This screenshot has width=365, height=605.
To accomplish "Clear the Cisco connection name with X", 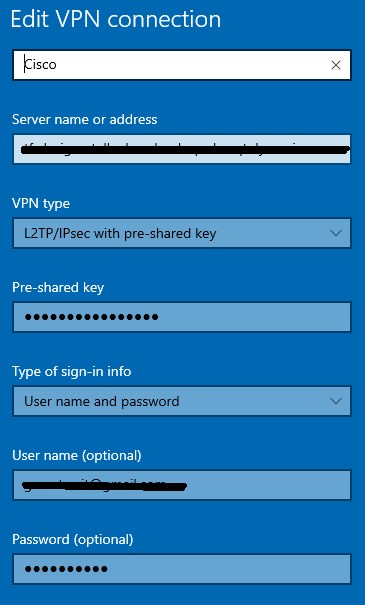I will coord(336,65).
